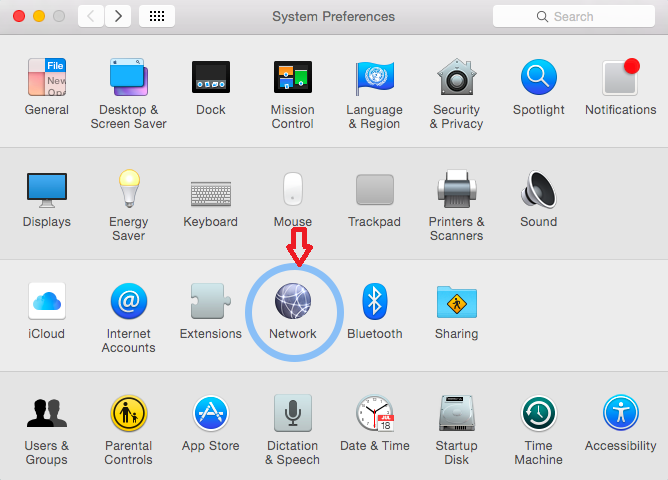The image size is (668, 480).
Task: Click the forward navigation arrow
Action: [x=118, y=16]
